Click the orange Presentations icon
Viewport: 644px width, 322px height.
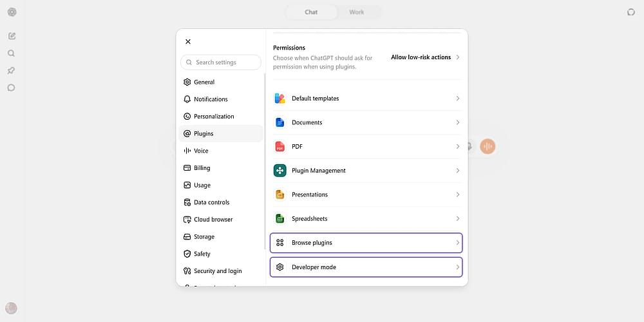click(280, 194)
